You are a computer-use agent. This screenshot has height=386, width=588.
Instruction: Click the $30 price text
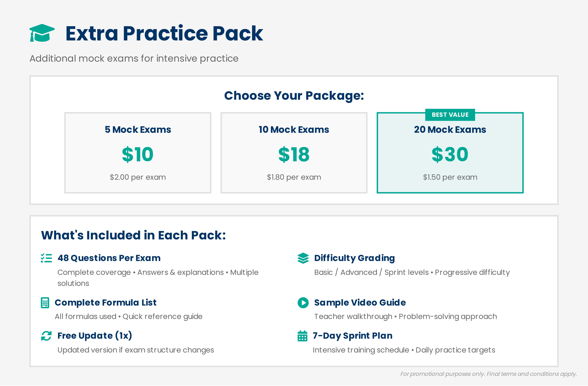coord(450,154)
